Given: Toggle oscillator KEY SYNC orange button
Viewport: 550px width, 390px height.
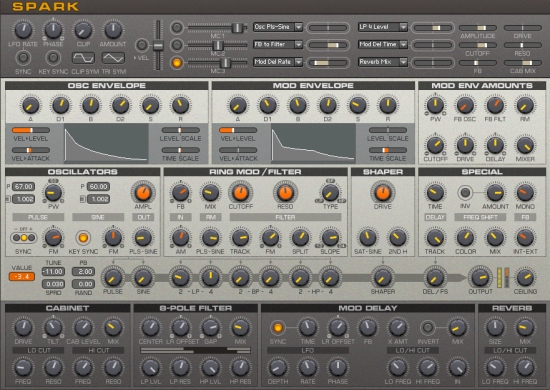Looking at the screenshot, I should click(x=83, y=238).
